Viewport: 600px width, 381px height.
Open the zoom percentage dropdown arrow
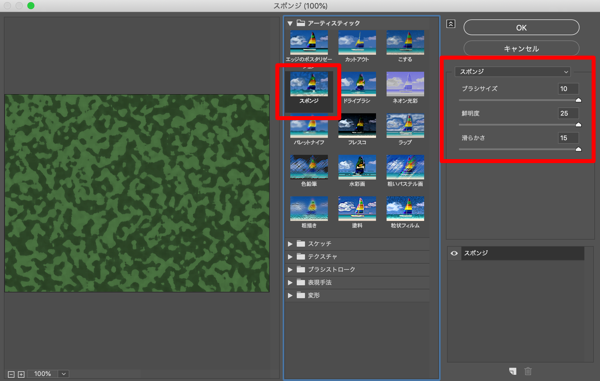[64, 374]
